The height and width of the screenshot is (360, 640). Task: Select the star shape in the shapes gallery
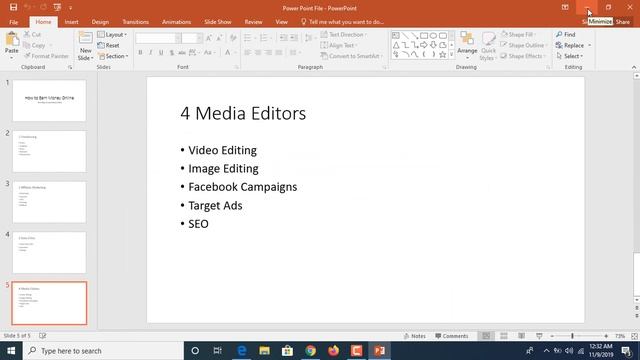pos(442,54)
